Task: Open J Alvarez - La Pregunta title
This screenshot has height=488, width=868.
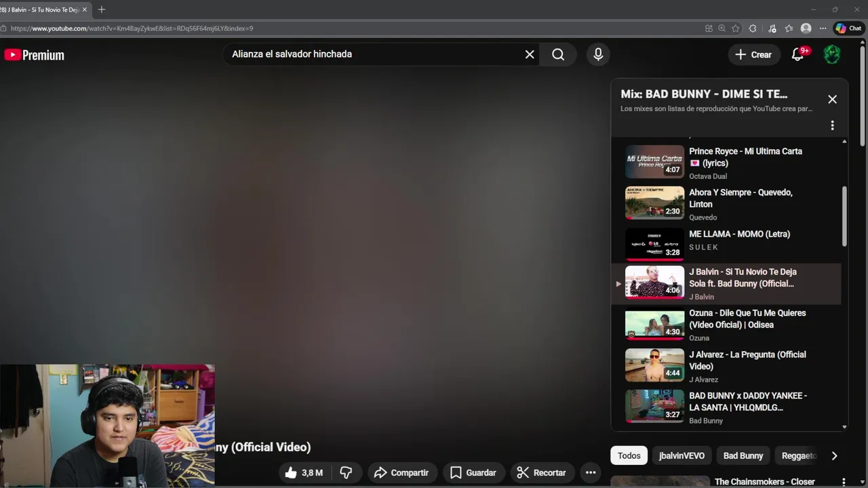Action: click(747, 360)
